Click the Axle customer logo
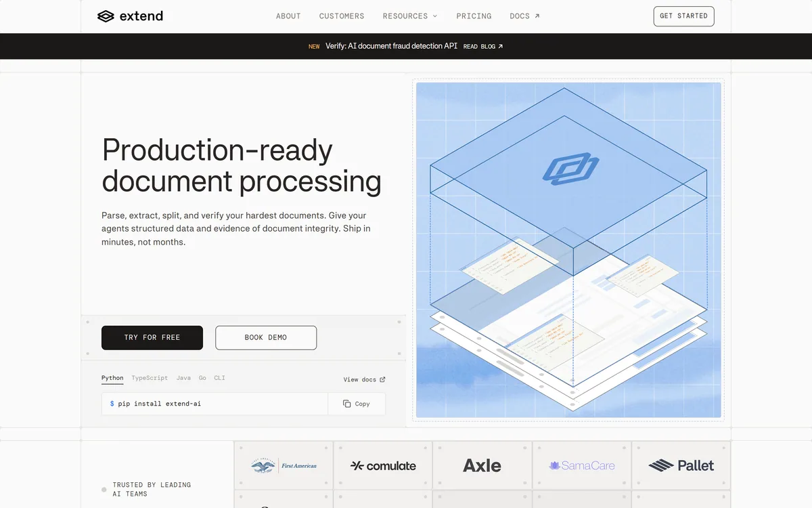 tap(482, 465)
